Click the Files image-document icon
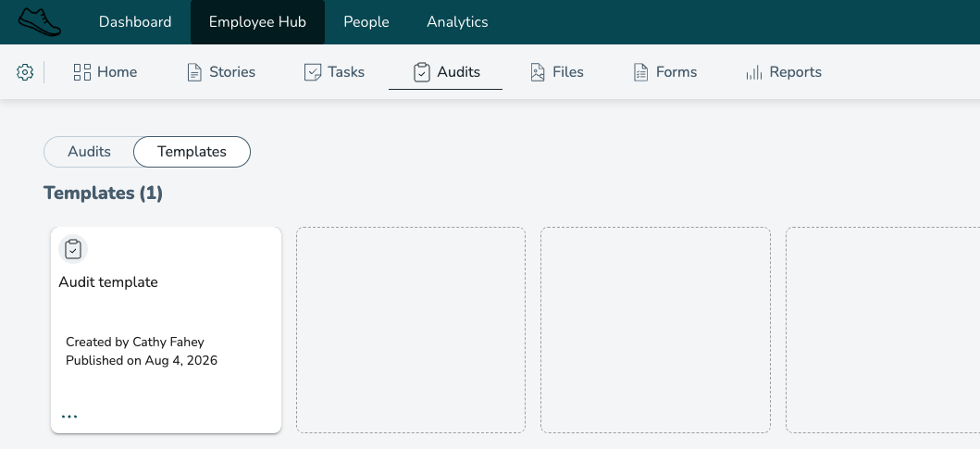The width and height of the screenshot is (980, 449). pos(538,72)
